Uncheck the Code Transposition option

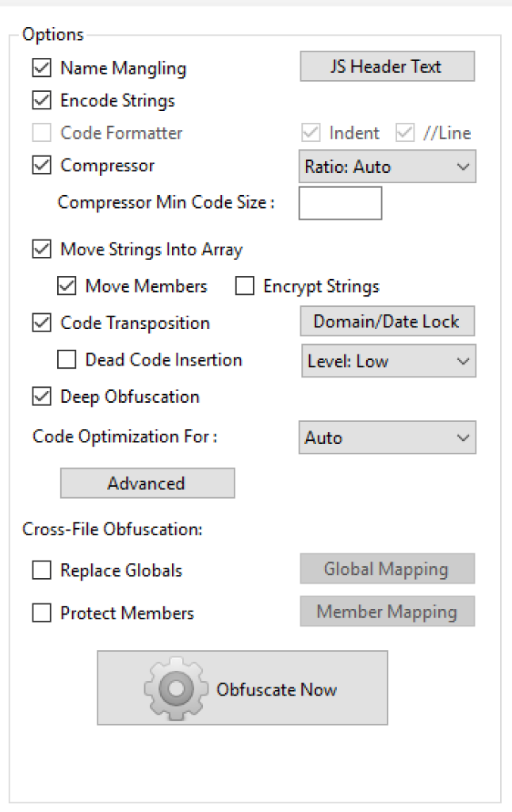coord(41,323)
